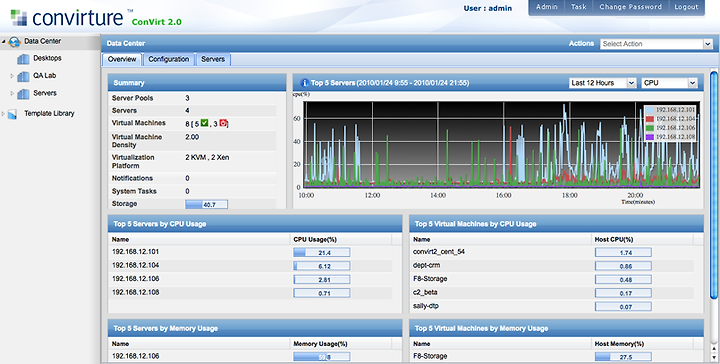The width and height of the screenshot is (720, 364).
Task: Select QA Lab in the navigation tree
Action: click(x=45, y=76)
